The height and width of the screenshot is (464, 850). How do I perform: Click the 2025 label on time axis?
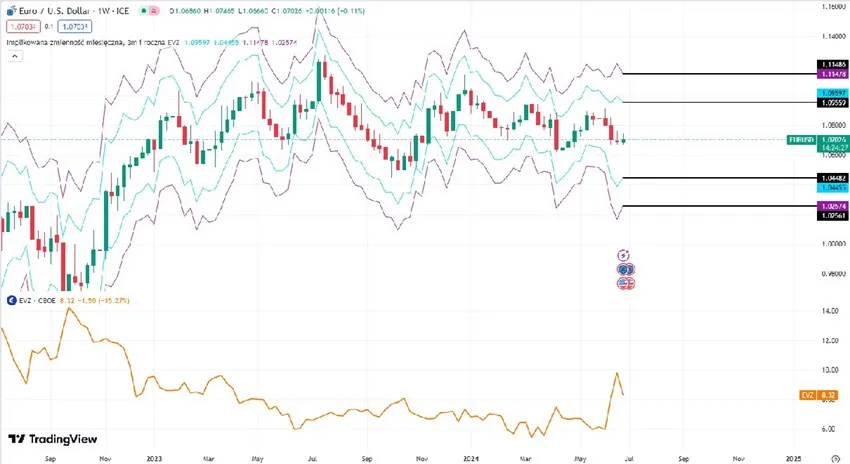[793, 459]
